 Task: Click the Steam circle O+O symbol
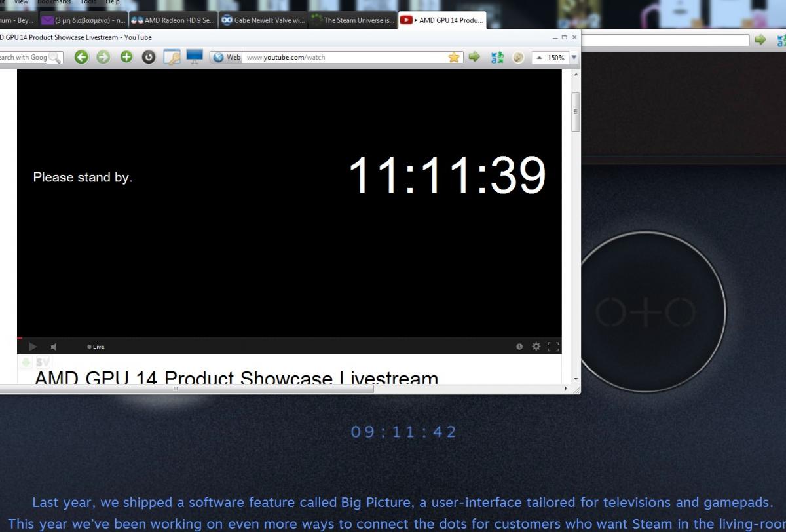(645, 311)
